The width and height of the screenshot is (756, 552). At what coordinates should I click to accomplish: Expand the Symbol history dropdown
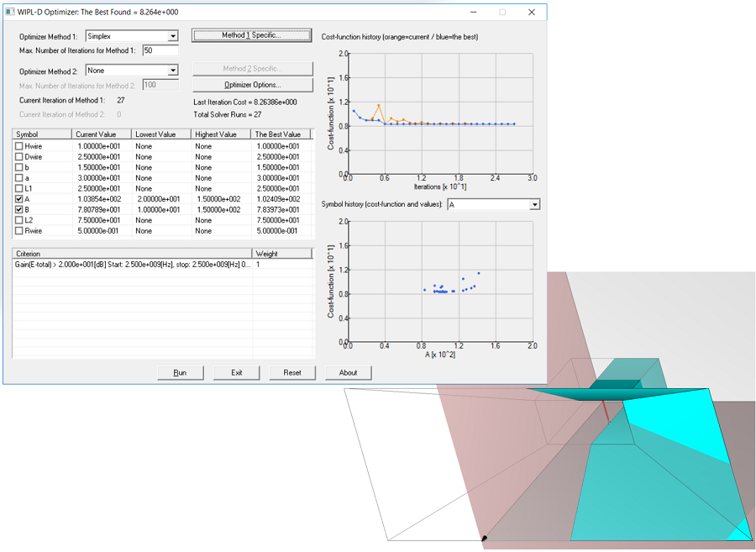pos(534,205)
